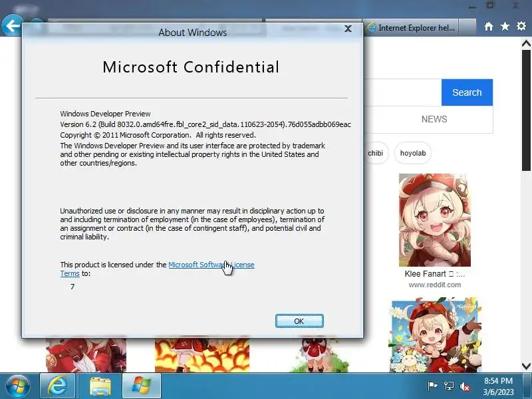532x399 pixels.
Task: Open the Windows Start orb
Action: coord(18,386)
